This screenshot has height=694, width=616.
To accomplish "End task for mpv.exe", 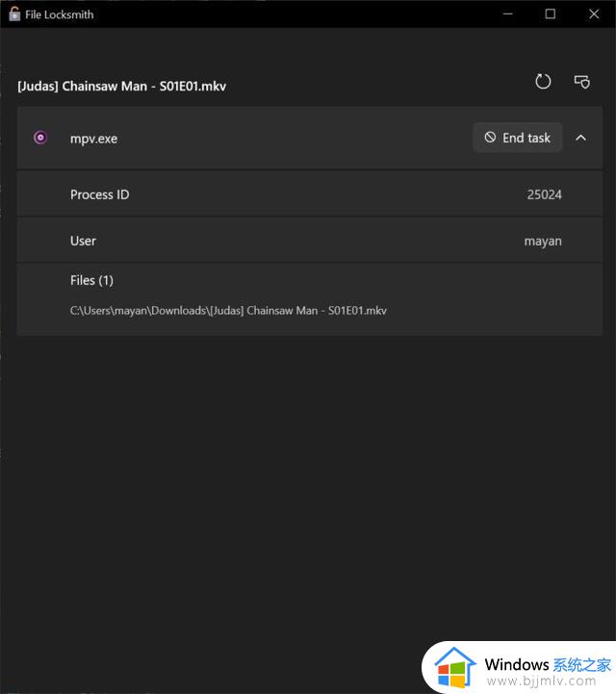I will pyautogui.click(x=517, y=138).
